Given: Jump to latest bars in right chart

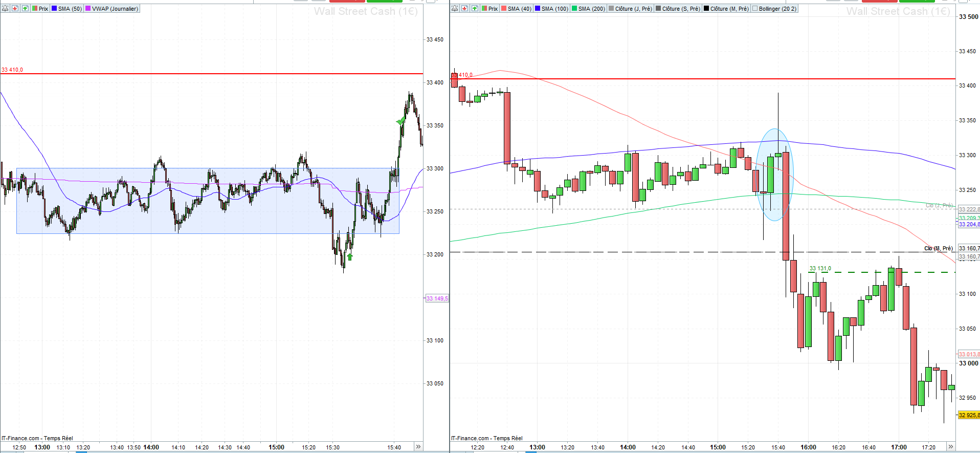Looking at the screenshot, I should pyautogui.click(x=950, y=447).
